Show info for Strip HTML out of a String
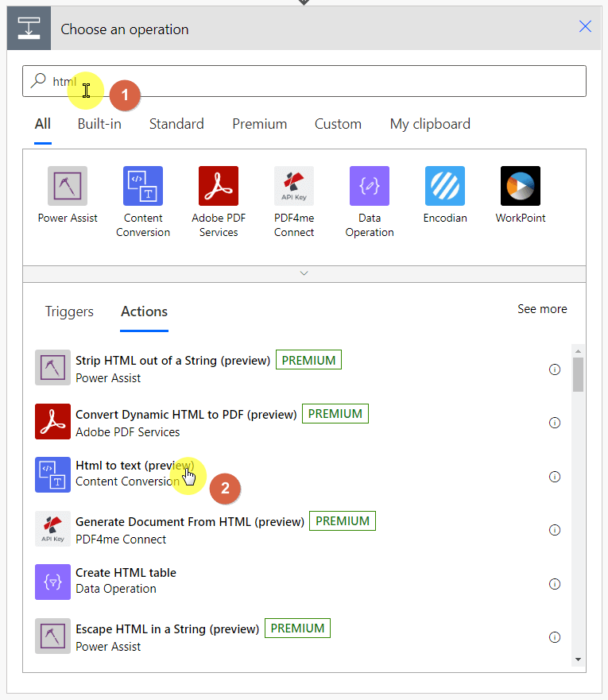This screenshot has height=700, width=608. coord(555,369)
